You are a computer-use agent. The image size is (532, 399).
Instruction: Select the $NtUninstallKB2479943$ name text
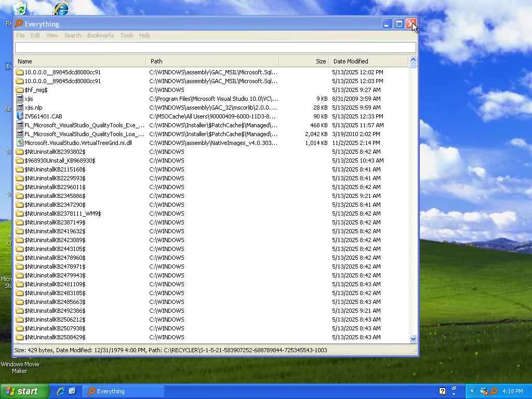55,275
